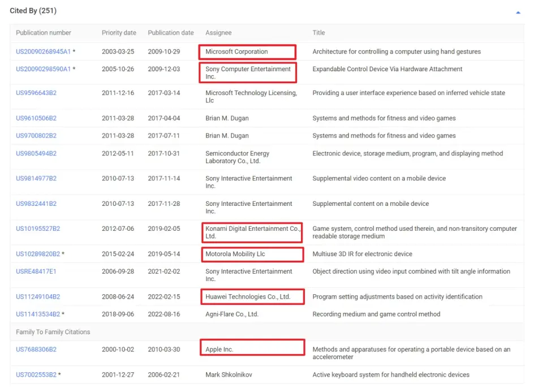
Task: Collapse the Cited By section arrow
Action: [x=518, y=12]
